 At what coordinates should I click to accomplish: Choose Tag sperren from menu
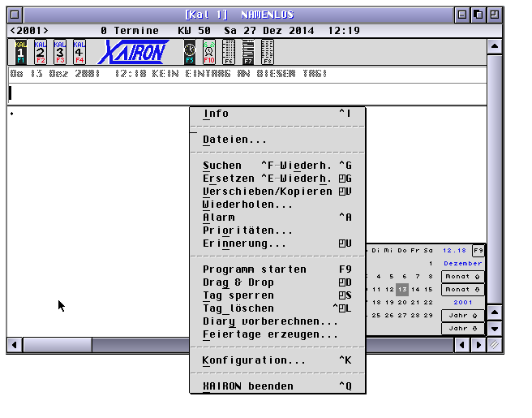click(x=277, y=295)
